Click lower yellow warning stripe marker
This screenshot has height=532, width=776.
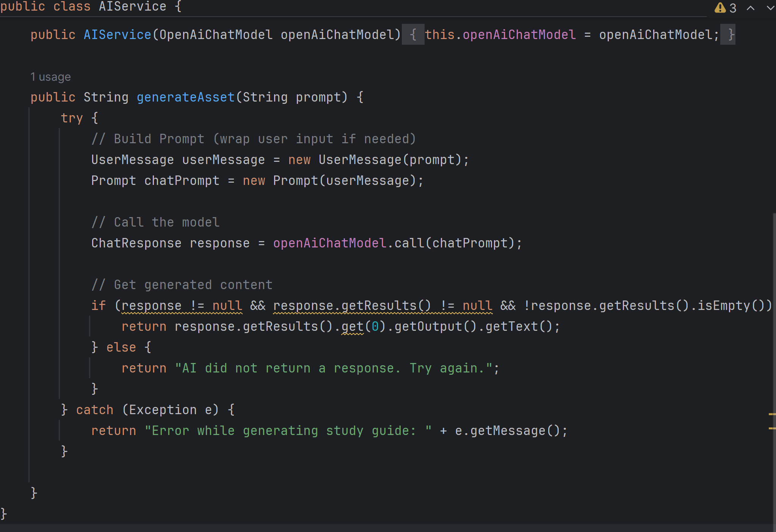(x=772, y=428)
